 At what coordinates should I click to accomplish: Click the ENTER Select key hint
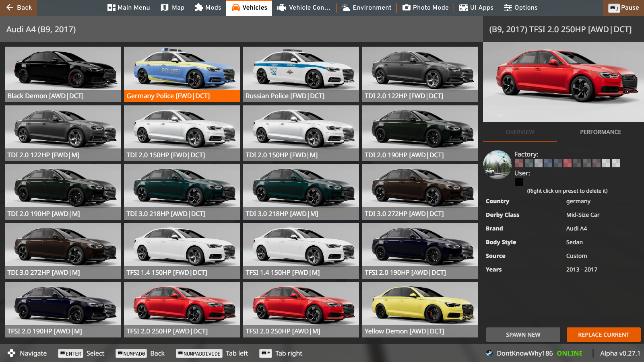[81, 353]
